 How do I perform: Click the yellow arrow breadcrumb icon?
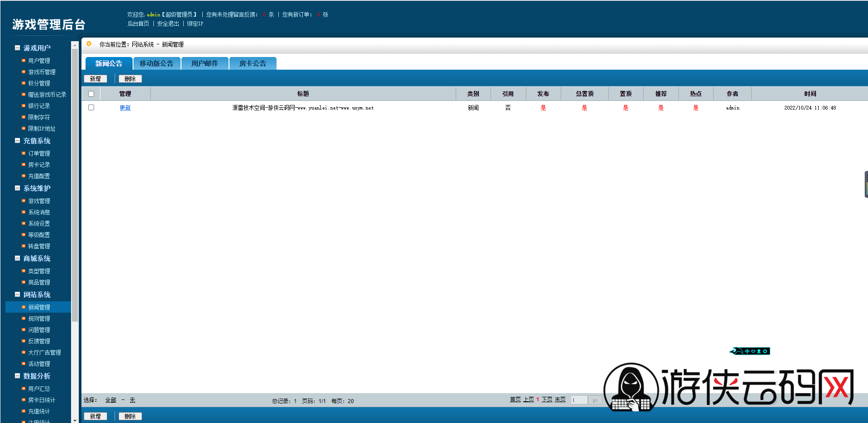tap(89, 44)
